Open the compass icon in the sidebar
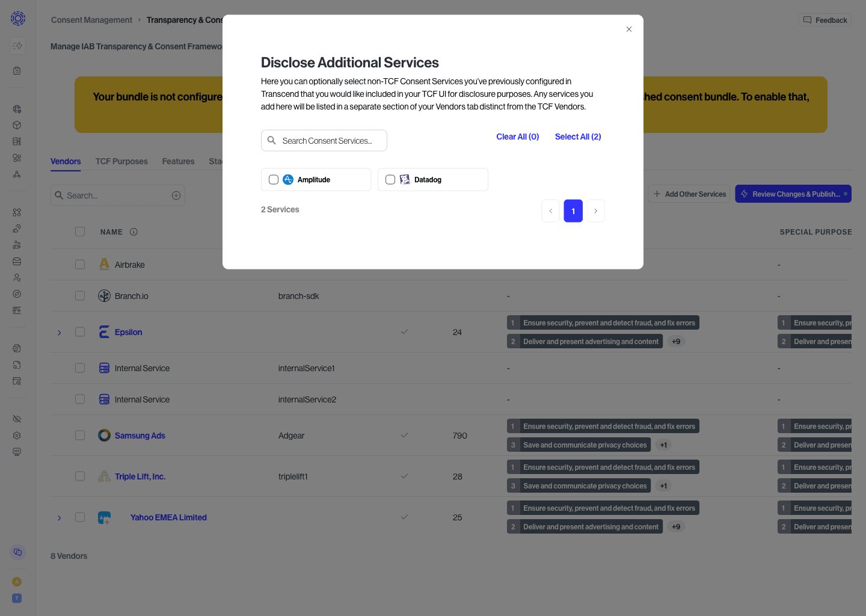Image resolution: width=866 pixels, height=616 pixels. (17, 294)
